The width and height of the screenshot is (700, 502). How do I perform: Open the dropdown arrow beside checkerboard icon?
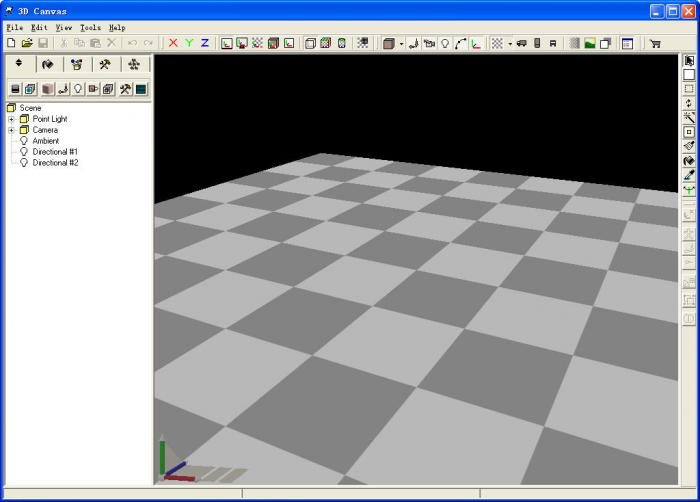pos(510,44)
